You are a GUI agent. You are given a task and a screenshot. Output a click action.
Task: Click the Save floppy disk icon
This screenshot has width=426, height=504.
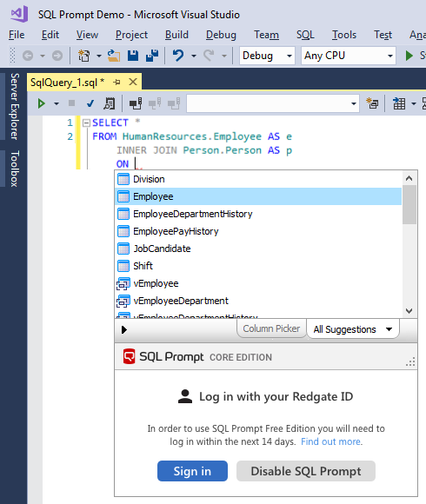(x=133, y=56)
